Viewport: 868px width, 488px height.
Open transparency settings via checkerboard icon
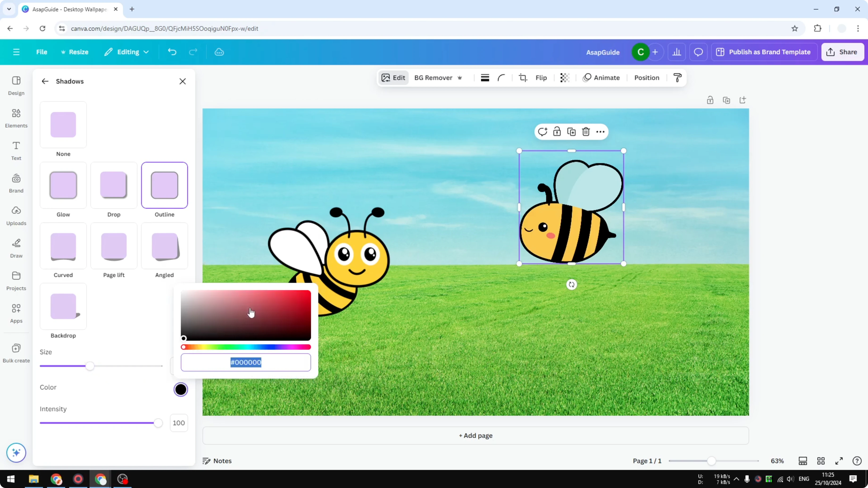tap(564, 78)
